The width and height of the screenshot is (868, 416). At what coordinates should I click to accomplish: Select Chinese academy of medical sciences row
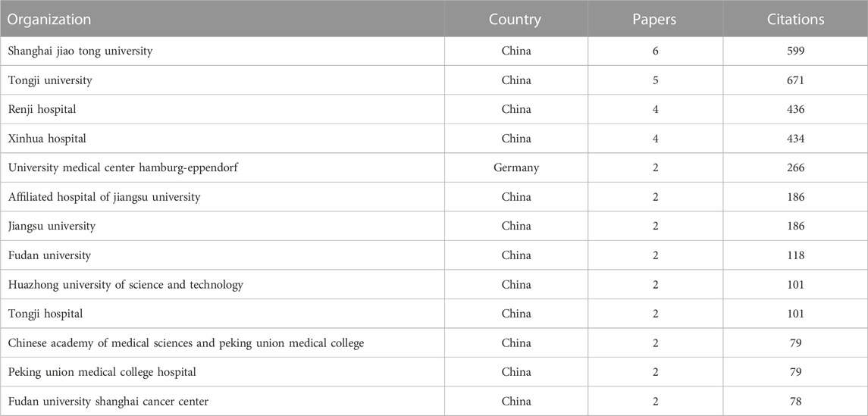tap(434, 343)
